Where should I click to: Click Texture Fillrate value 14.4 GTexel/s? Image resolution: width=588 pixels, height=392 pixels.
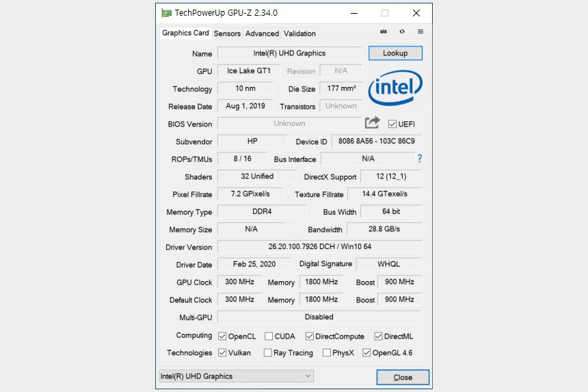tap(385, 194)
